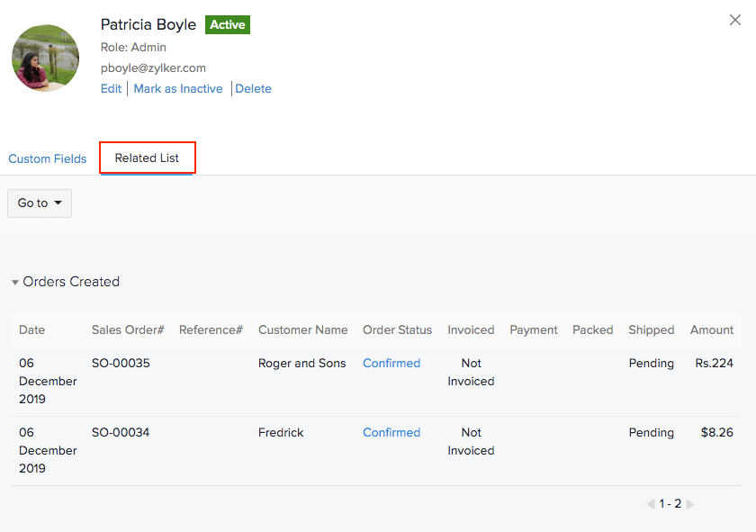Click customer name Roger and Sons
Viewport: 756px width, 532px height.
(301, 364)
